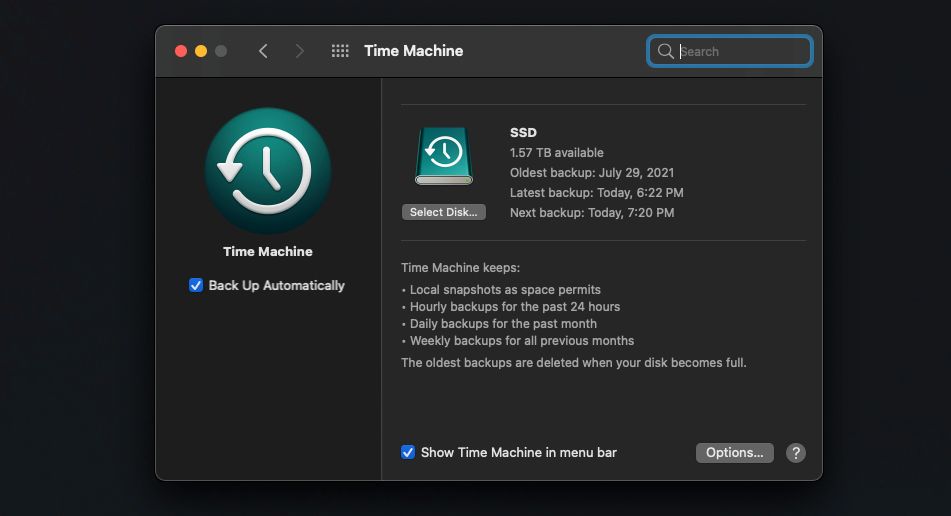
Task: Go back using the left chevron
Action: coord(263,51)
